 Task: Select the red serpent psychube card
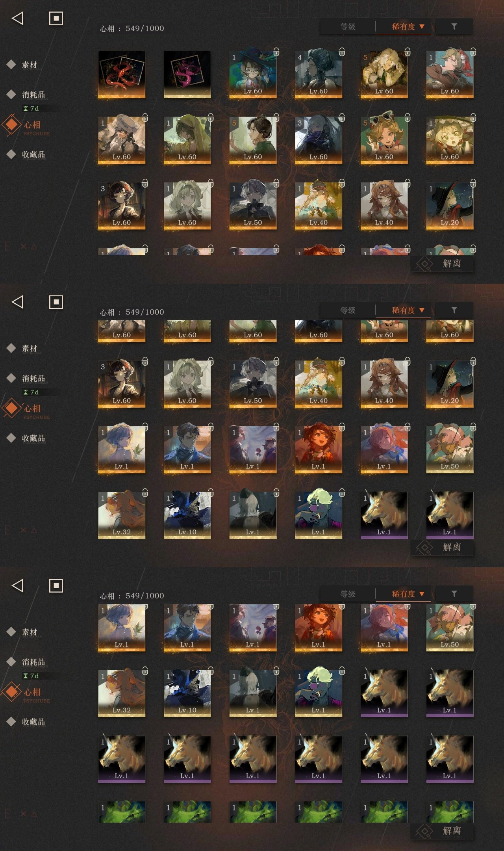121,74
